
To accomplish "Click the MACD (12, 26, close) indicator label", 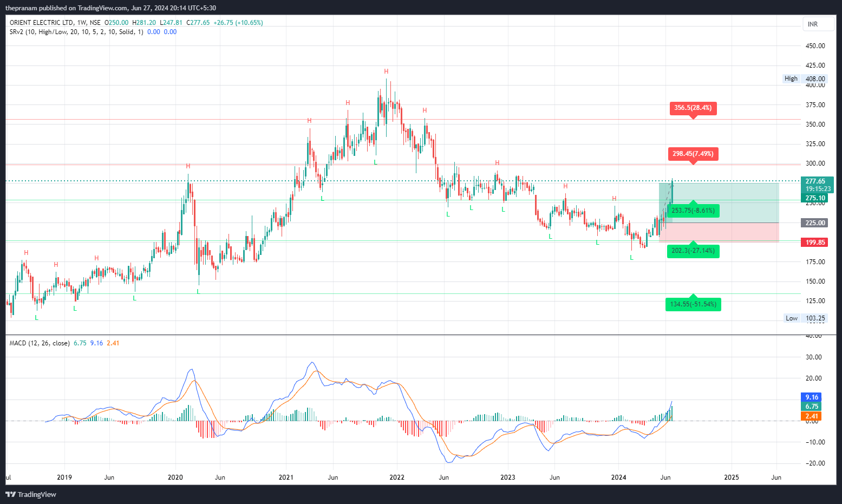I will click(40, 343).
